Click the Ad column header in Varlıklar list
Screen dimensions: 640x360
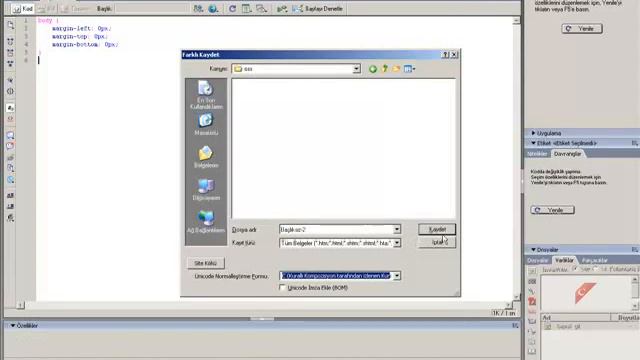click(576, 318)
